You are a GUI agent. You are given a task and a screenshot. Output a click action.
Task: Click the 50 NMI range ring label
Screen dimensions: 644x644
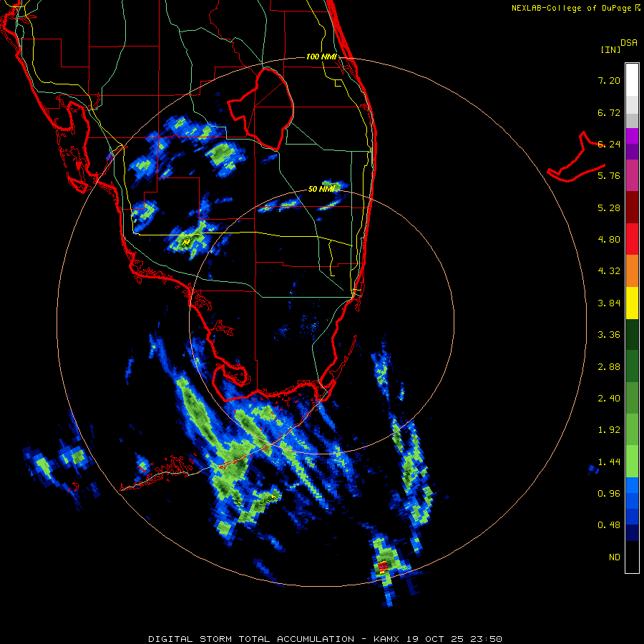321,189
